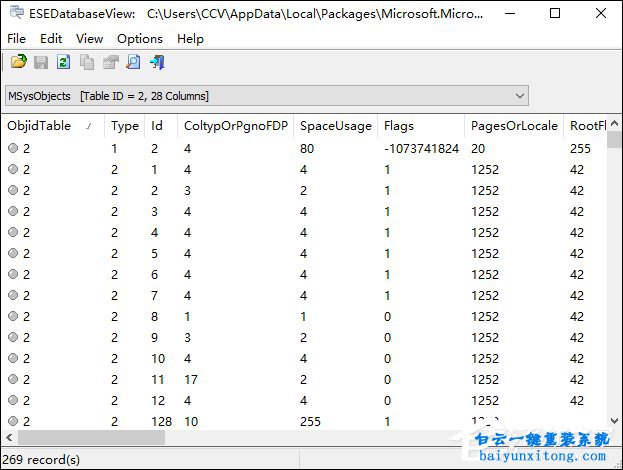Screen dimensions: 623x470
Task: Click the Properties toolbar icon
Action: [110, 62]
